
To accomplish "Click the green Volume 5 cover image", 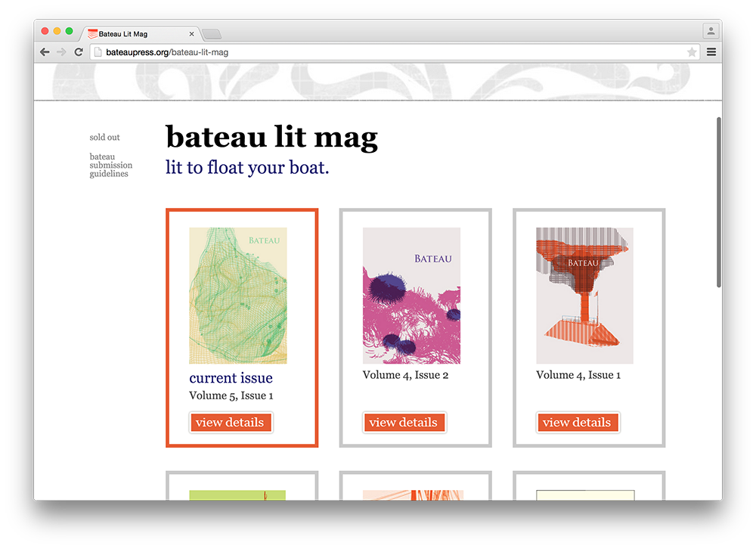I will pyautogui.click(x=237, y=296).
